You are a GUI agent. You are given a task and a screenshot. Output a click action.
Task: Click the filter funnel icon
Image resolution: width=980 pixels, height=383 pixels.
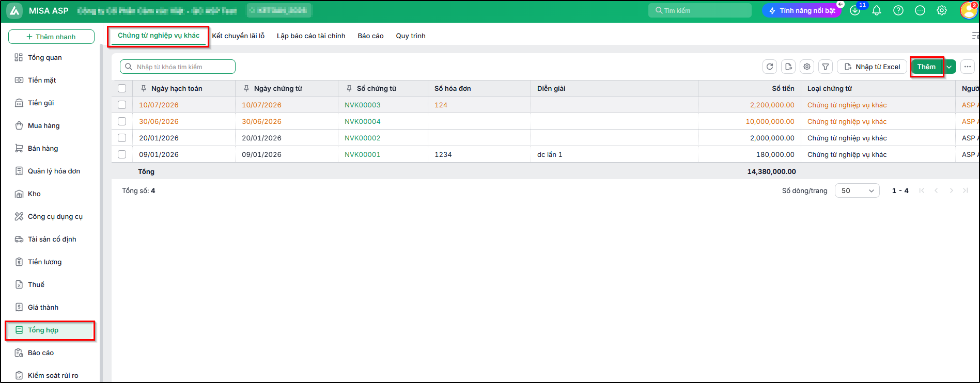[x=826, y=67]
